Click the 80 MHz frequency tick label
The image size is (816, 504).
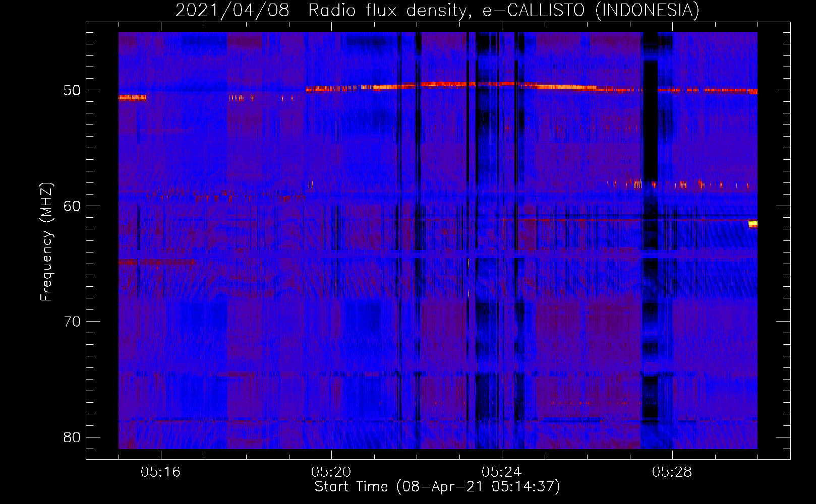point(72,437)
